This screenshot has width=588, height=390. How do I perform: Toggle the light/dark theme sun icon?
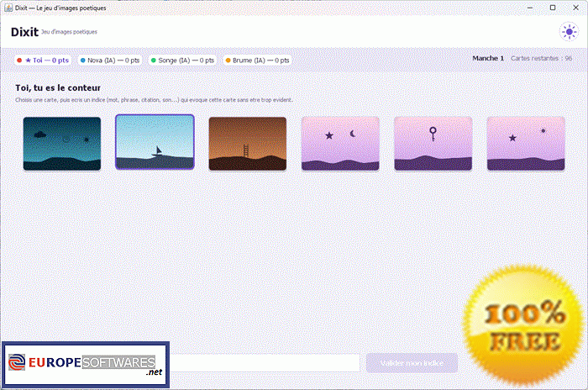[x=569, y=32]
